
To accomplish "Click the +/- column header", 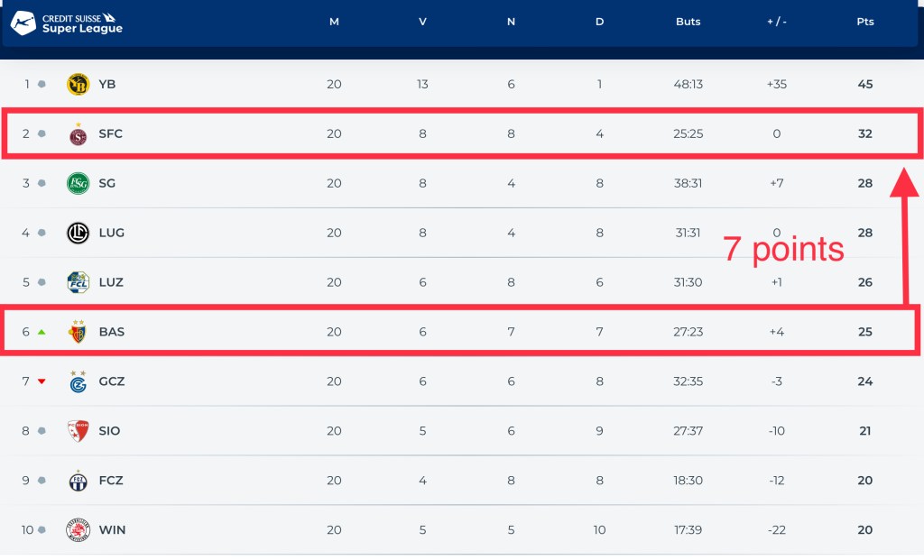I will click(776, 22).
